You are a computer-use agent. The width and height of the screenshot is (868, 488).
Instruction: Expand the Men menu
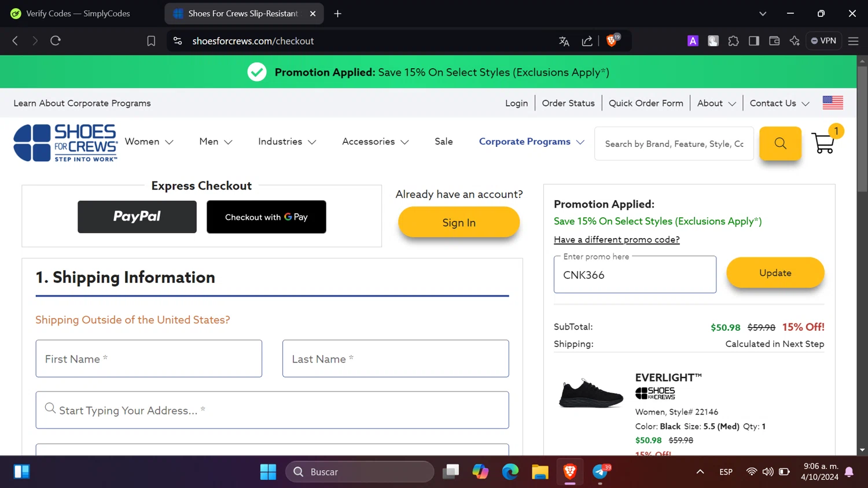point(216,142)
